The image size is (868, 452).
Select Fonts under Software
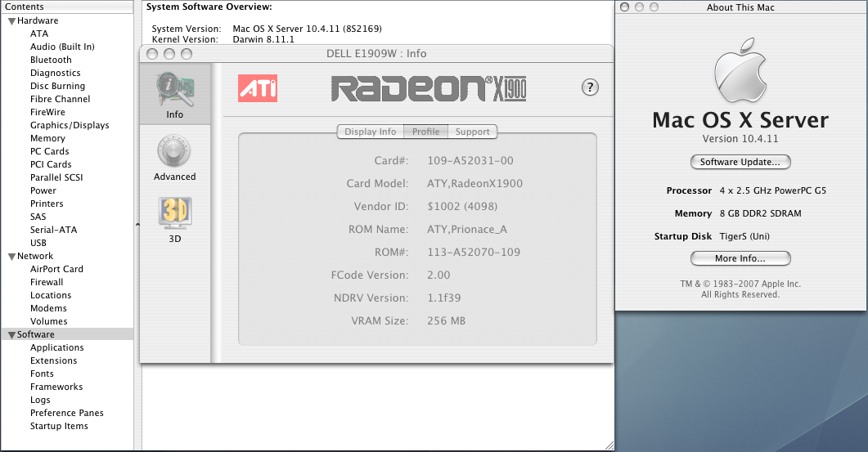(42, 374)
